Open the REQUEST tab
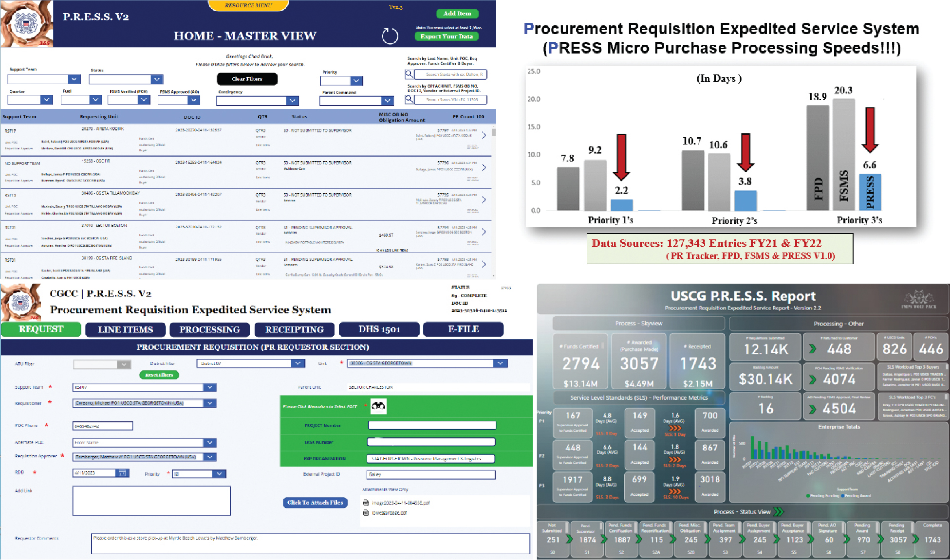This screenshot has height=560, width=950. click(x=41, y=329)
